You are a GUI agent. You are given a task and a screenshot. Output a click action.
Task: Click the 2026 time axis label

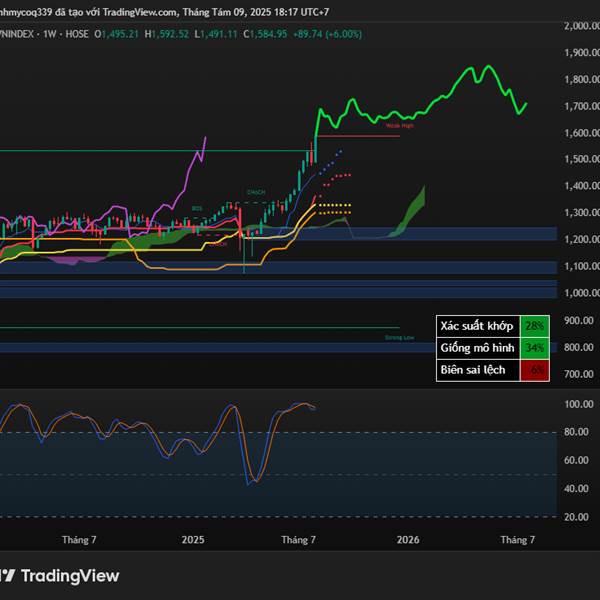coord(408,540)
